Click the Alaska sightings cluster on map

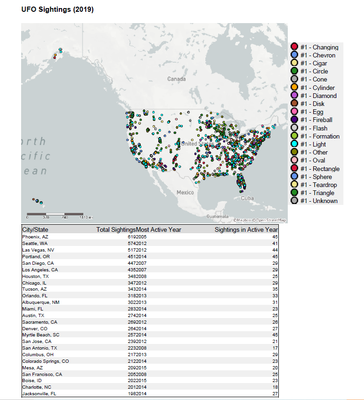(58, 53)
